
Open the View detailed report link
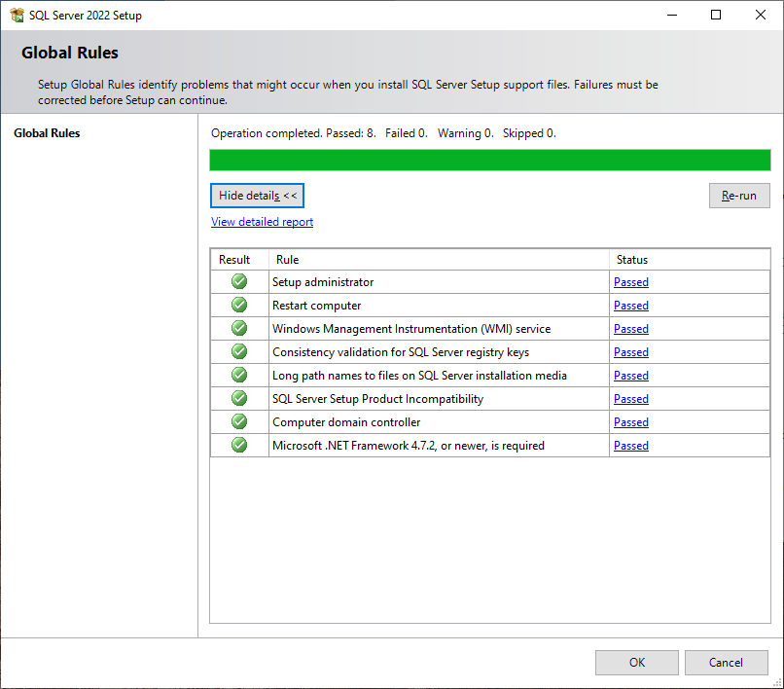tap(262, 222)
